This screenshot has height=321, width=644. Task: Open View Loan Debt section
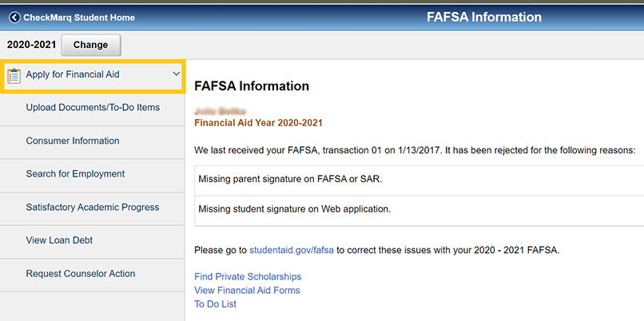coord(65,240)
